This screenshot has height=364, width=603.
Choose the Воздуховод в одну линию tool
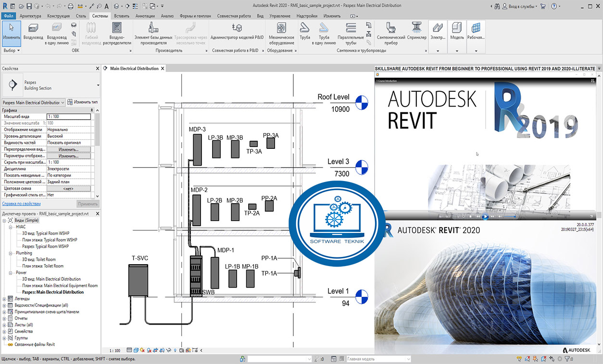pos(57,33)
